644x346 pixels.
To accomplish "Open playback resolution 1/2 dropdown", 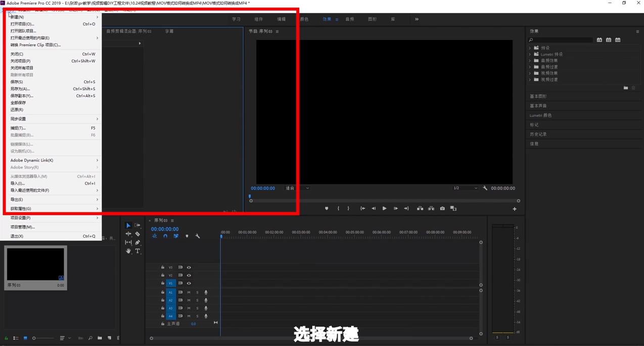I will tap(466, 188).
